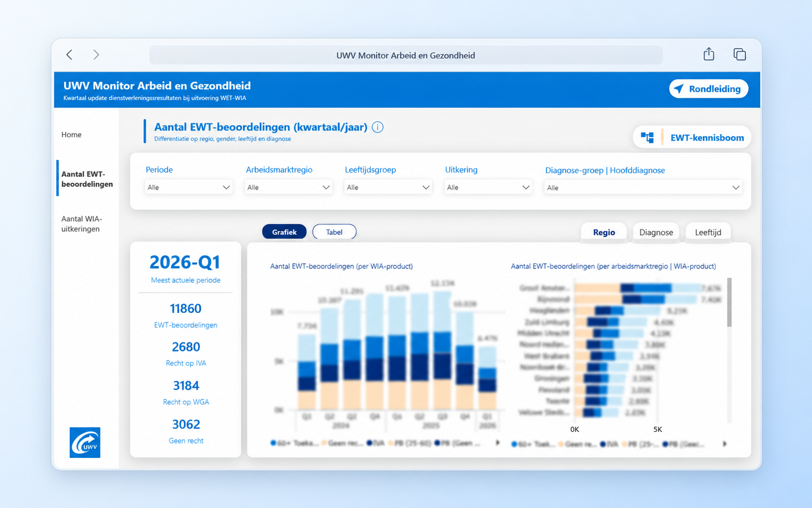Screen dimensions: 812x508
Task: Click the 3184 Recht op WGA figure
Action: coord(186,386)
